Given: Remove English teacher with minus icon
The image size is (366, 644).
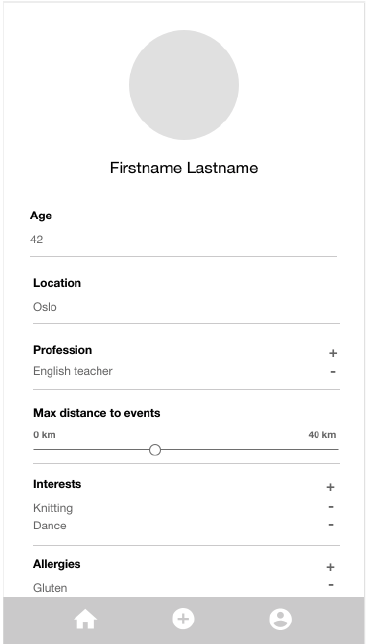Looking at the screenshot, I should (x=333, y=372).
